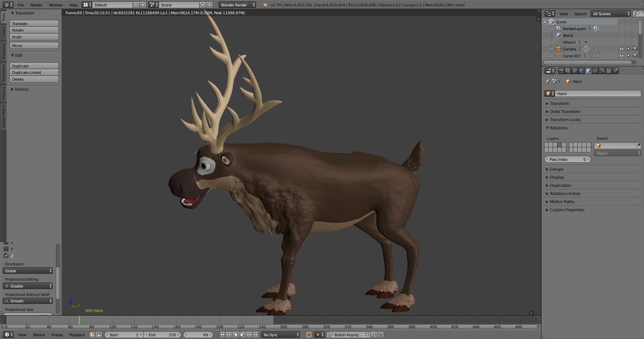Uncheck the Z axis checkbox
Viewport: 644px width, 339px height.
(6, 256)
